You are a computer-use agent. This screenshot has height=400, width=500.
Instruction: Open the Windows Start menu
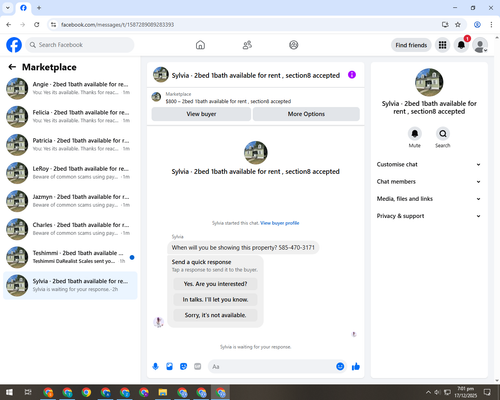[9, 392]
